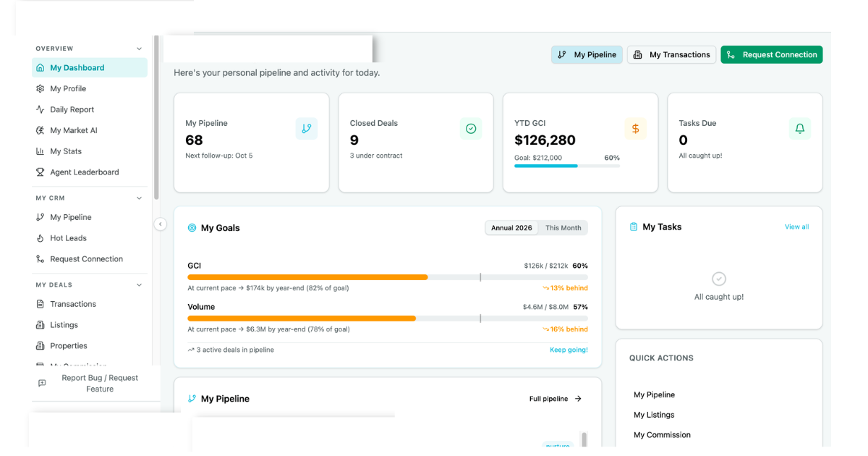Open Agent Leaderboard trophy icon
This screenshot has height=456, width=868.
tap(41, 172)
